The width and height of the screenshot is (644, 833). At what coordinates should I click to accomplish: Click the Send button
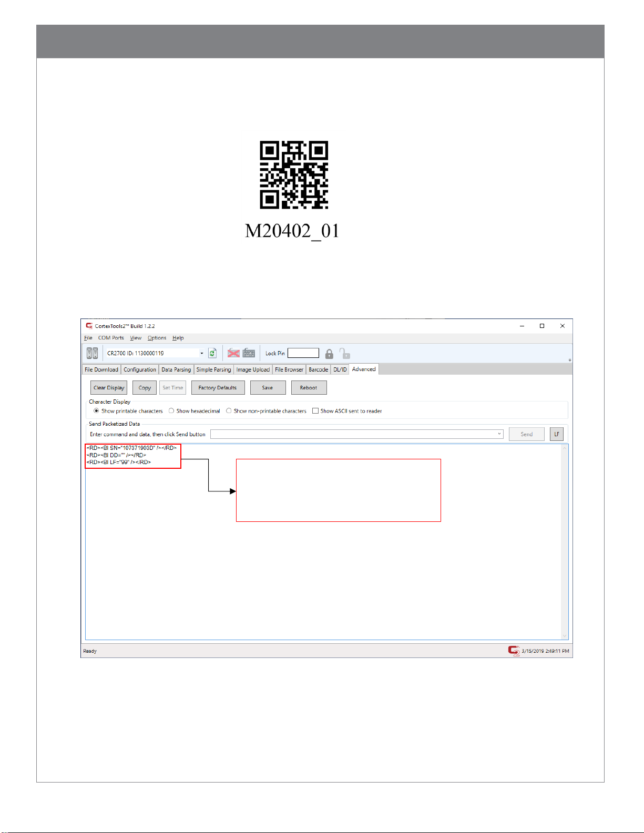526,434
